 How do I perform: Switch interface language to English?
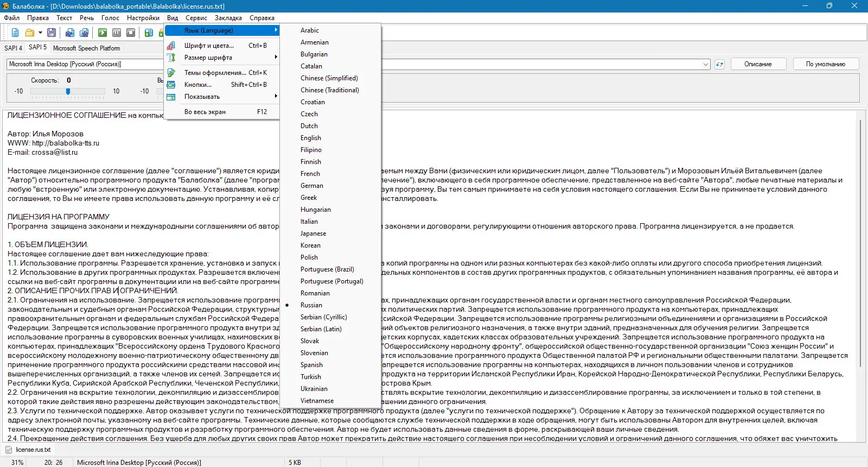pyautogui.click(x=330, y=138)
